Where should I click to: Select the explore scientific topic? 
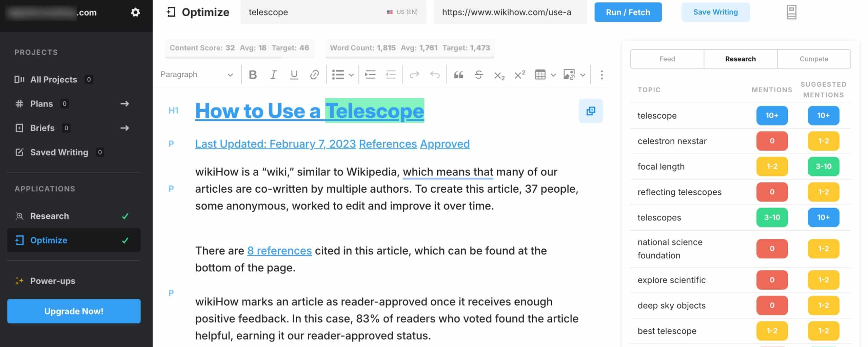pyautogui.click(x=671, y=280)
